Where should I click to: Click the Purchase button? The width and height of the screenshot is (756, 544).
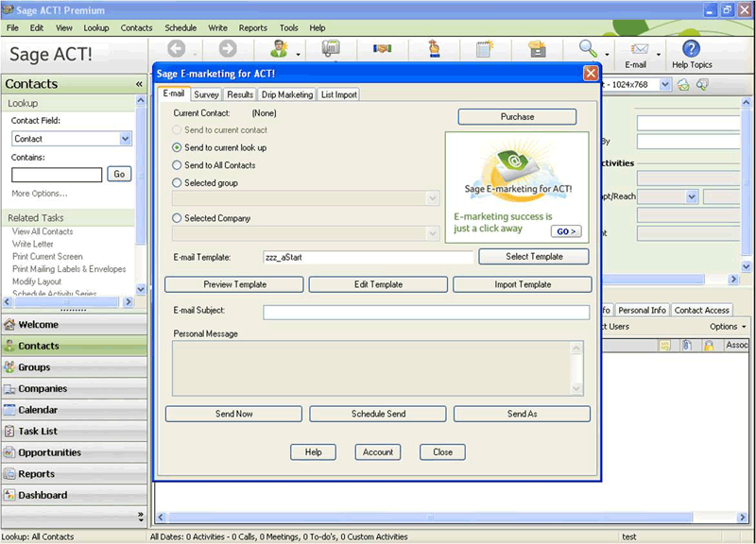tap(517, 116)
